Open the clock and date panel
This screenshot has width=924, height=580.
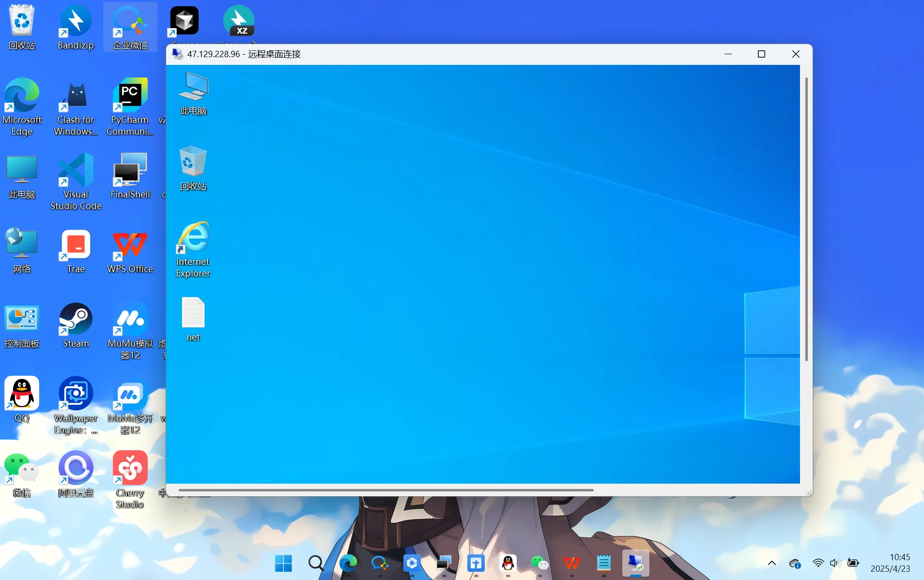click(890, 563)
